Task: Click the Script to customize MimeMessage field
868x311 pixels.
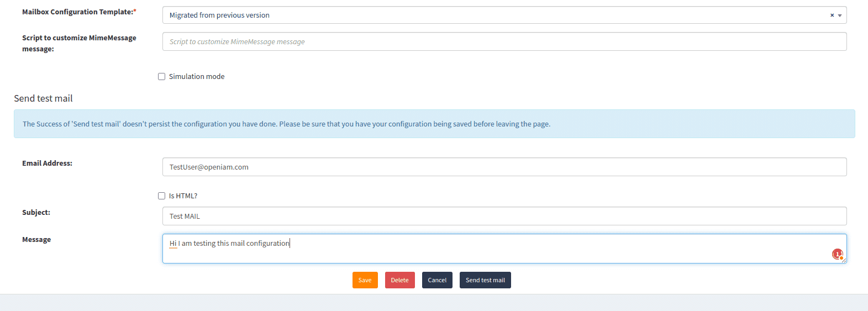Action: (504, 41)
